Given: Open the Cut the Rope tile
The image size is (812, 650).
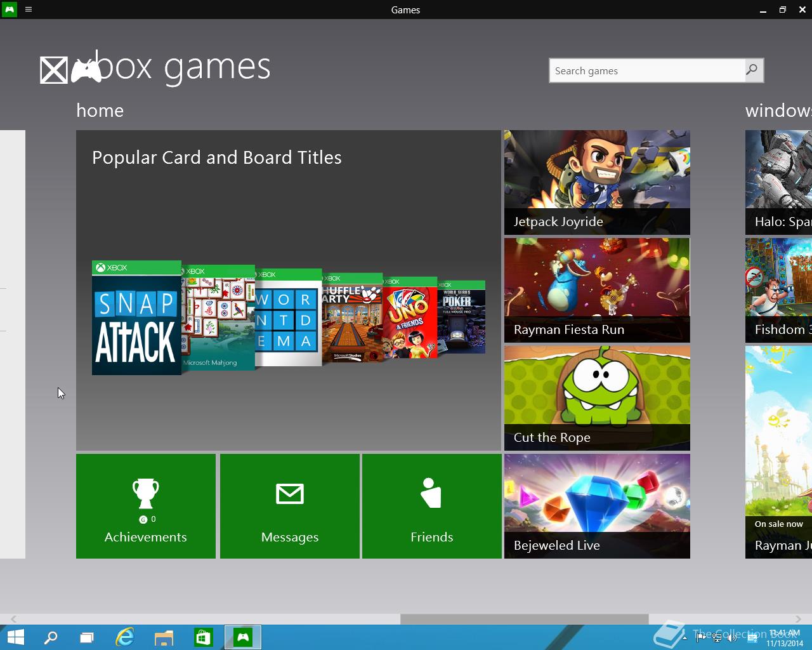Looking at the screenshot, I should tap(597, 398).
